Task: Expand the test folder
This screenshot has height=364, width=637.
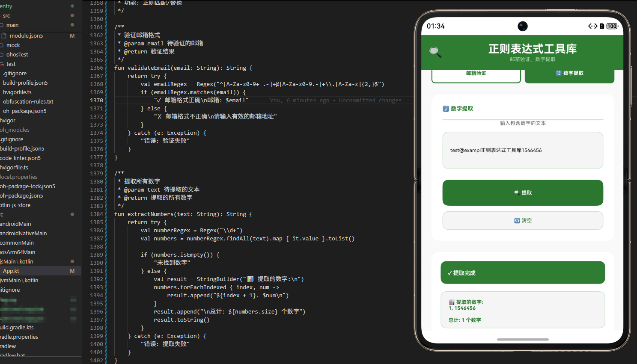Action: click(x=11, y=64)
